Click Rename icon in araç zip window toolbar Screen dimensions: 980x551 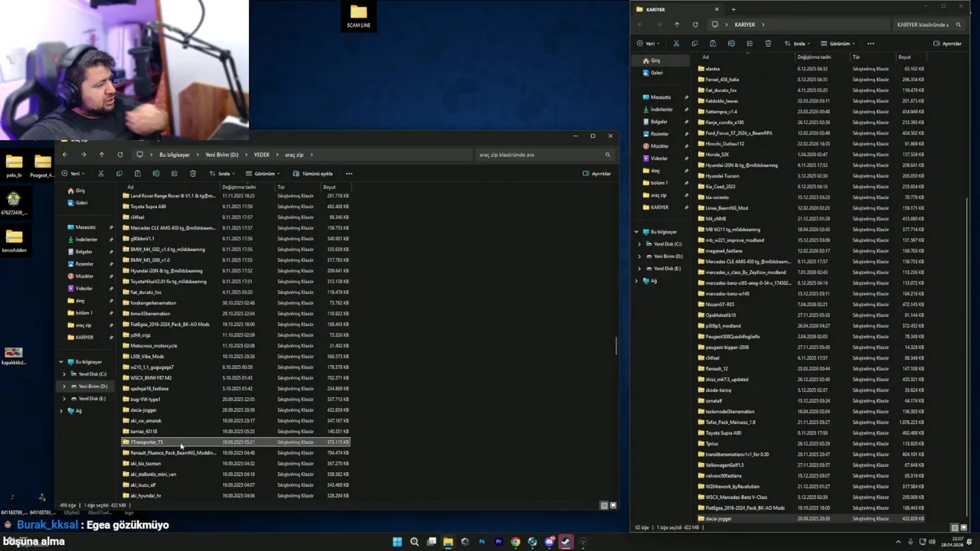pyautogui.click(x=155, y=174)
